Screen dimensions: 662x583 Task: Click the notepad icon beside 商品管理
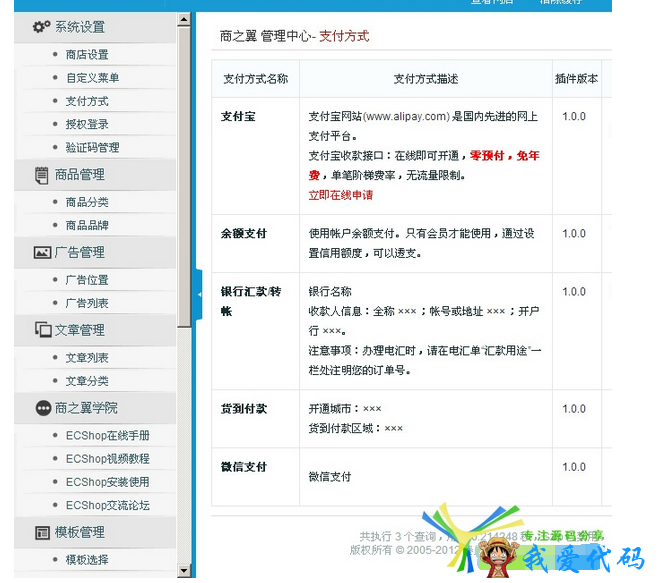tap(41, 175)
